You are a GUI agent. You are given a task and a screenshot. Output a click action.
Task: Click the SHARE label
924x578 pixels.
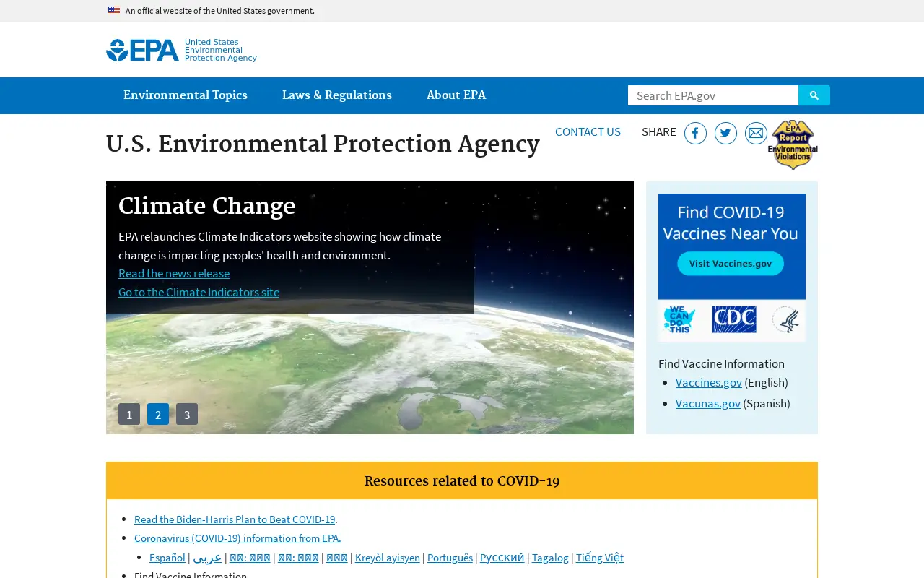659,131
